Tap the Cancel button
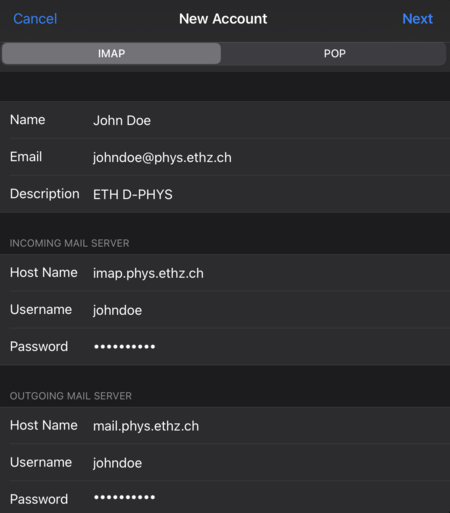This screenshot has height=513, width=450. [x=35, y=19]
